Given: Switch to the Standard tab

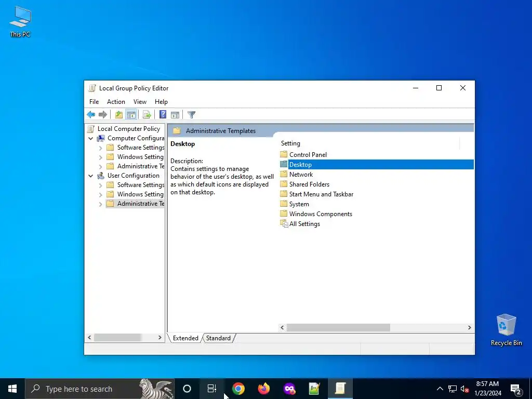Looking at the screenshot, I should (x=218, y=338).
